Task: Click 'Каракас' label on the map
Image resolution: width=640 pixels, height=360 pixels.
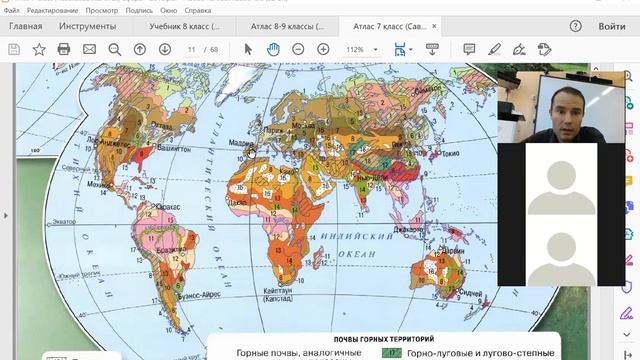Action: pos(168,207)
